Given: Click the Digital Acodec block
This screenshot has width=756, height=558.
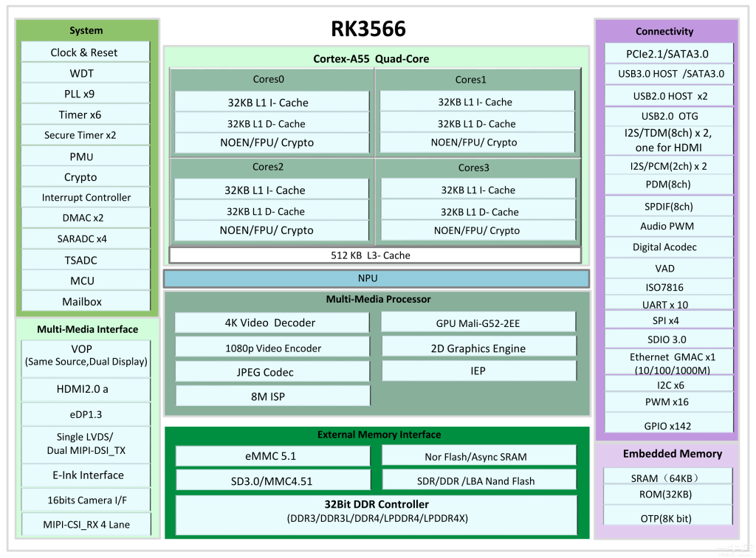Looking at the screenshot, I should tap(669, 247).
